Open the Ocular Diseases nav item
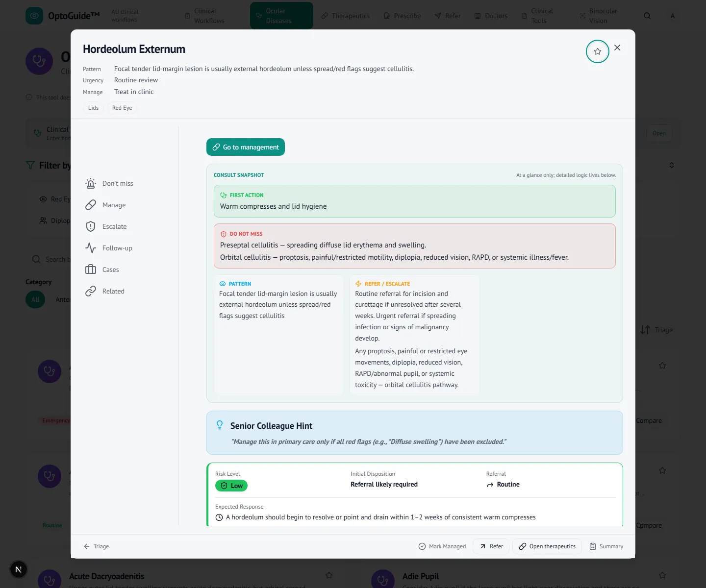 pos(281,16)
